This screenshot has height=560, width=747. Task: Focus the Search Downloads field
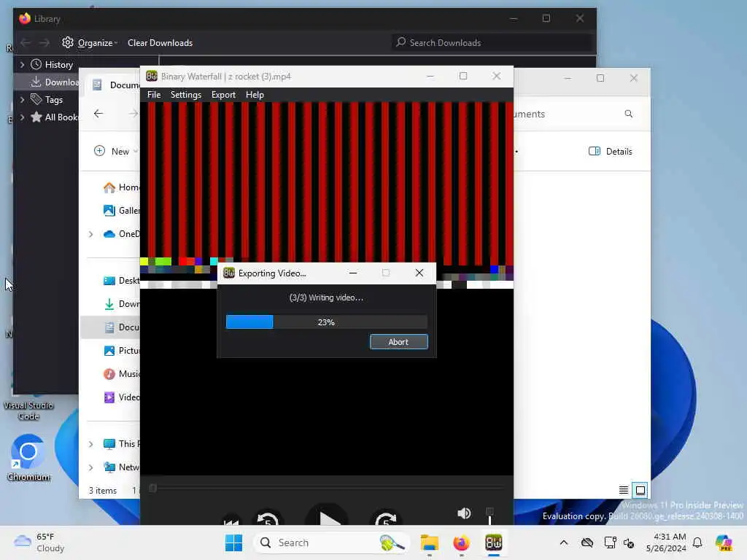click(493, 43)
